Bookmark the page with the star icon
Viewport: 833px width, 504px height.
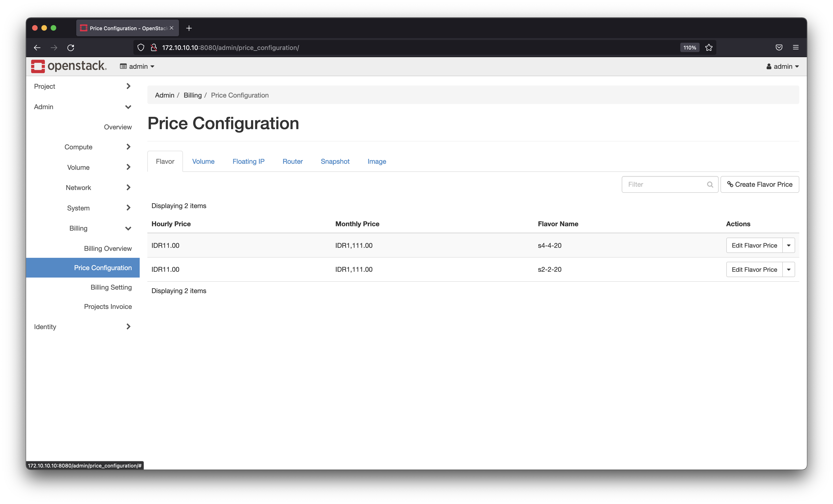pos(709,48)
